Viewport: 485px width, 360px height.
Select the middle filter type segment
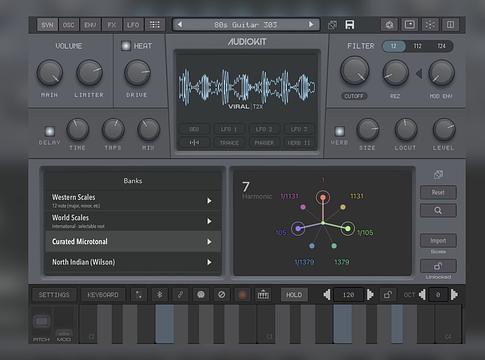(418, 46)
